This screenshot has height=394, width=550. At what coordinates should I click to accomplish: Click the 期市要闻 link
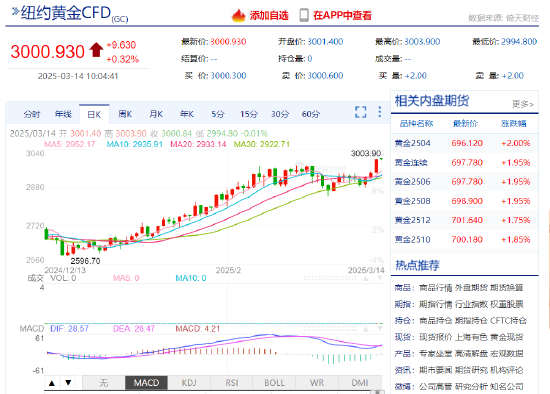pyautogui.click(x=436, y=370)
